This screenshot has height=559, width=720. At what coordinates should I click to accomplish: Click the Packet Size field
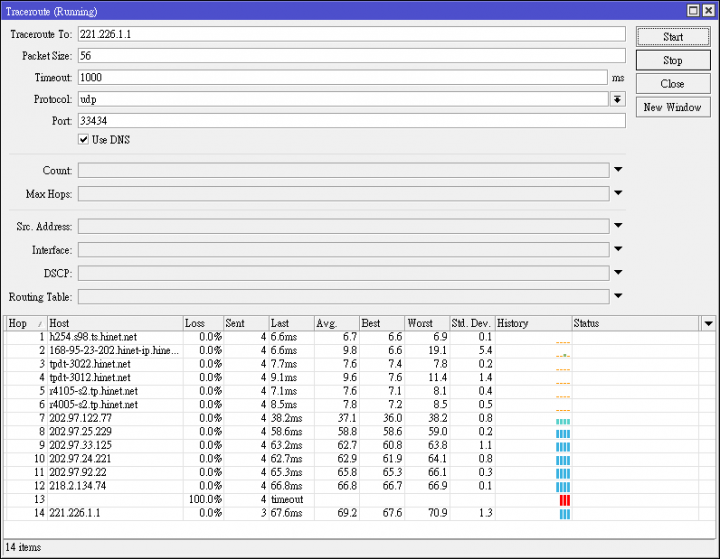(x=352, y=56)
